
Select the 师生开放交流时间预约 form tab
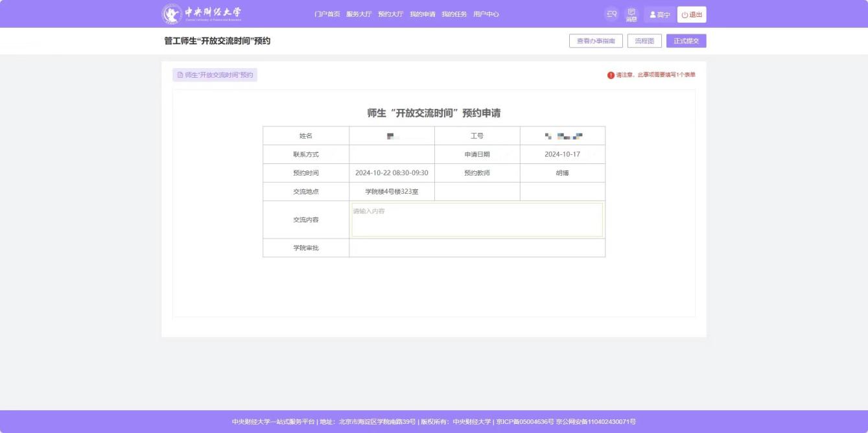(215, 75)
